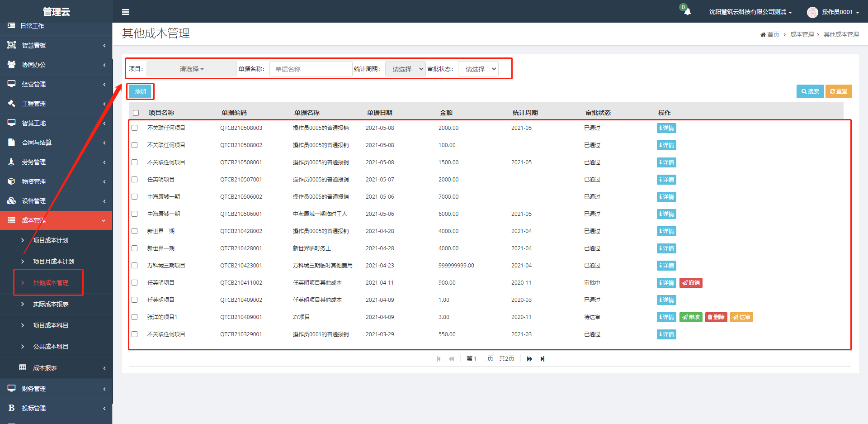Jump to last page pagination icon
Screen dimensions: 868x424
(x=542, y=359)
